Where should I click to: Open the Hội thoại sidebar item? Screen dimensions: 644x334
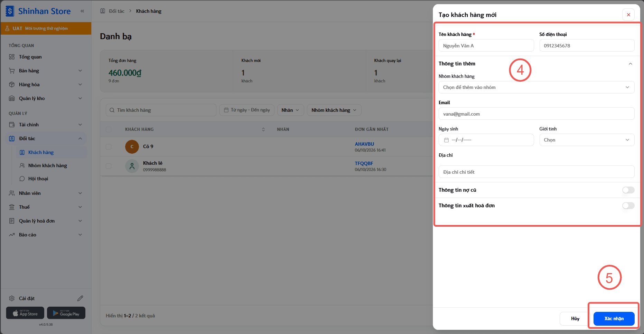point(51,179)
